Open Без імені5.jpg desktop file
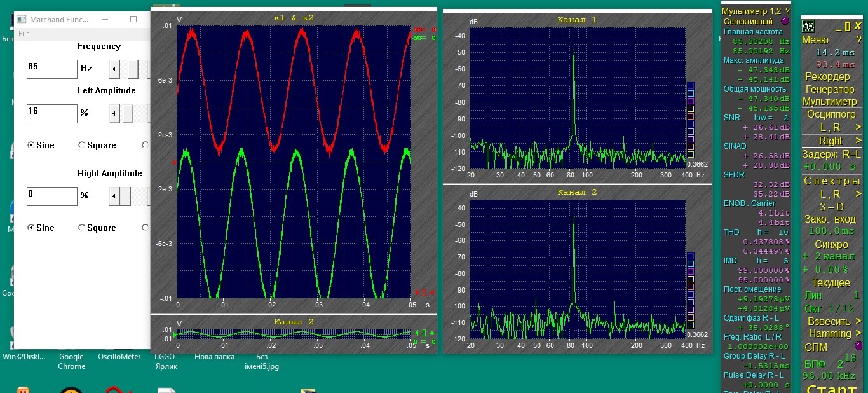This screenshot has height=393, width=868. [x=262, y=361]
